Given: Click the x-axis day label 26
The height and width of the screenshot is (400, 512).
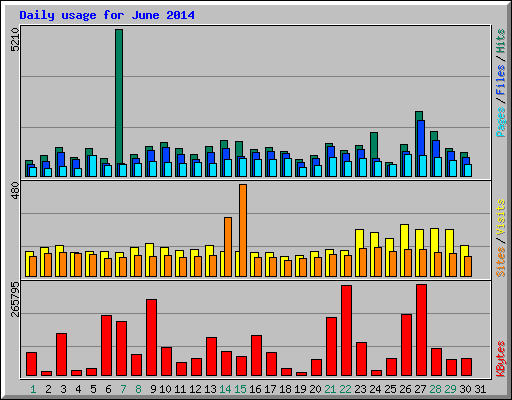Looking at the screenshot, I should pyautogui.click(x=405, y=389).
